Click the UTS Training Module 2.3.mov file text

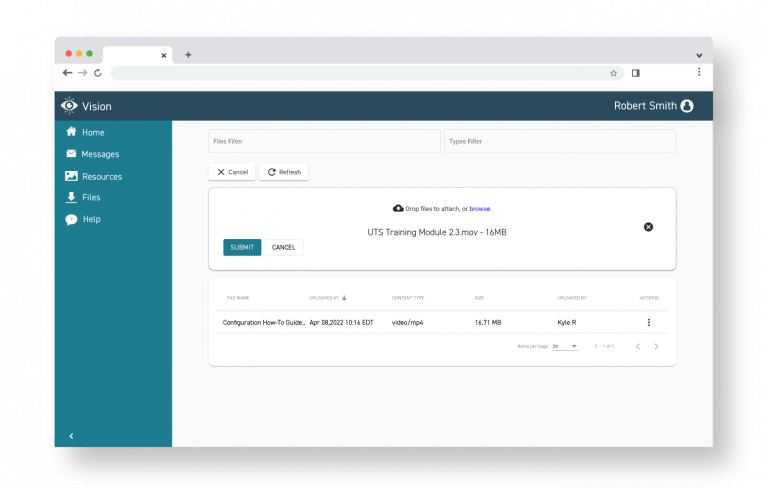click(437, 232)
